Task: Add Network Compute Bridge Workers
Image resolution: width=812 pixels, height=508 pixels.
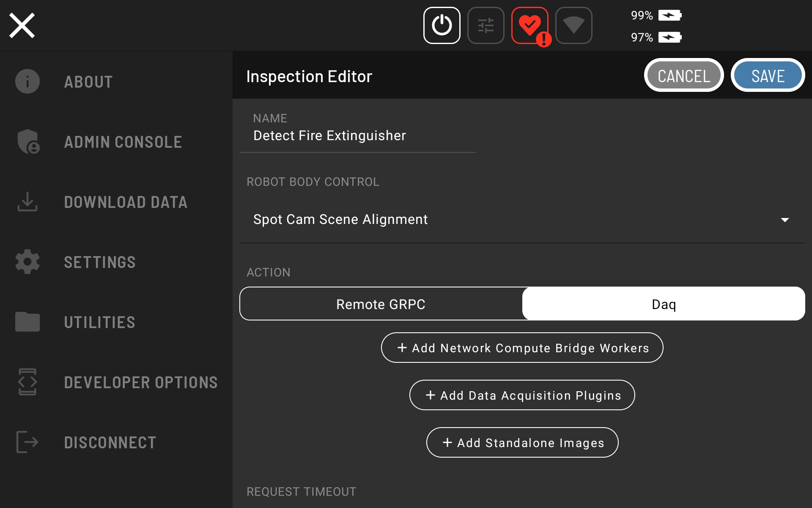Action: pyautogui.click(x=522, y=348)
